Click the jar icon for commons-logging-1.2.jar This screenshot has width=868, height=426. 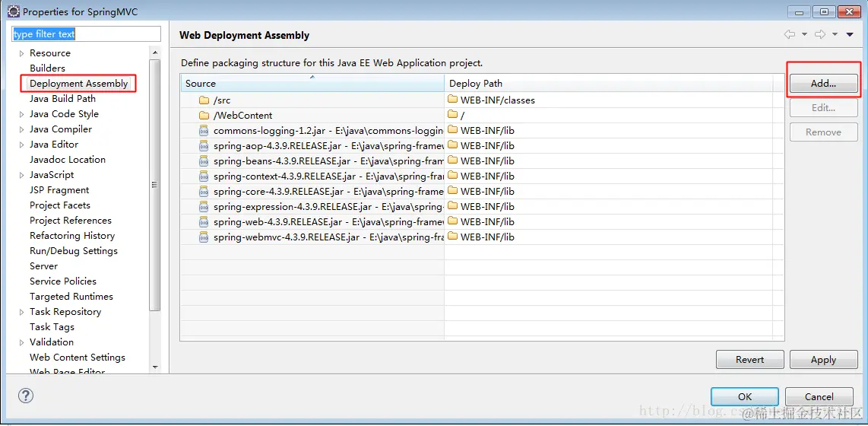204,131
